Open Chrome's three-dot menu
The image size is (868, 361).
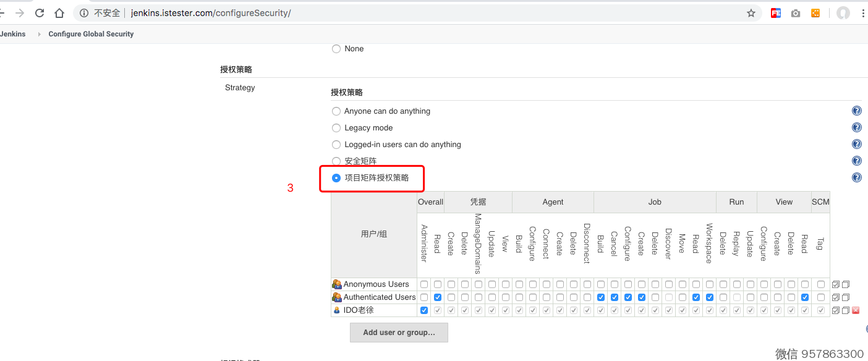tap(863, 13)
